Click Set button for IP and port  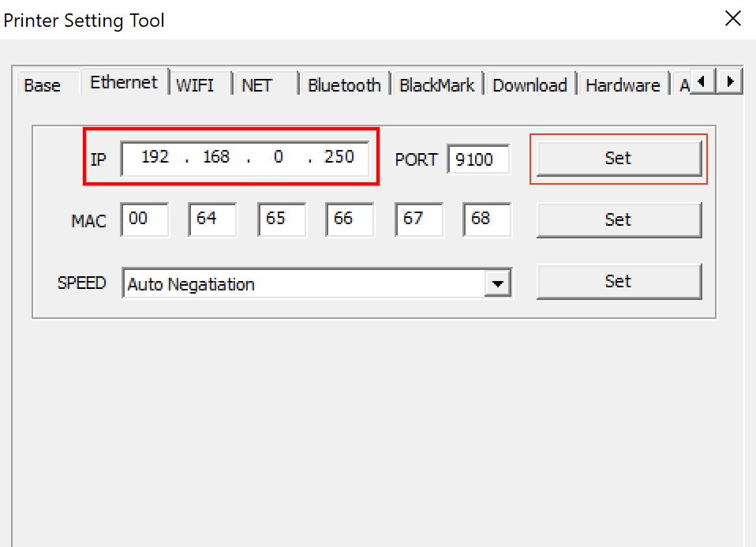[618, 158]
